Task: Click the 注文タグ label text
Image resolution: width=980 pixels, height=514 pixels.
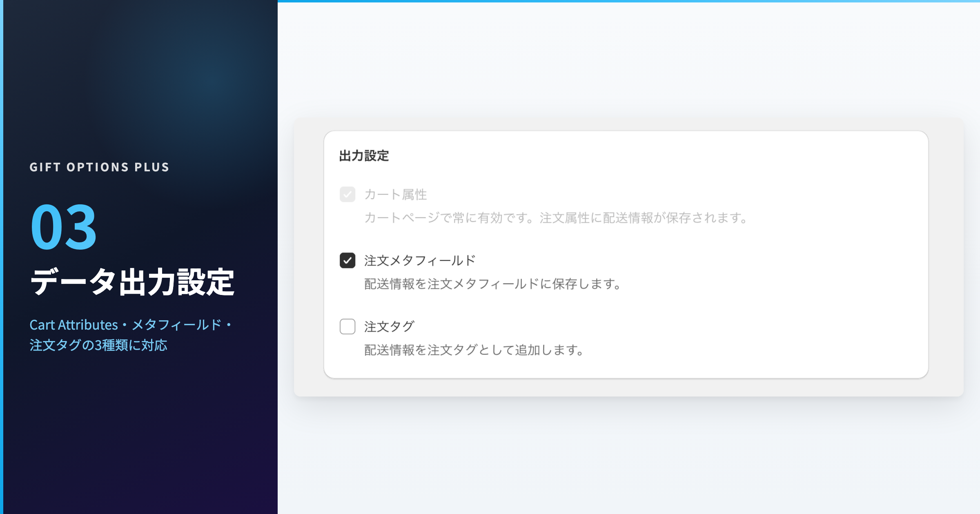Action: [x=389, y=326]
